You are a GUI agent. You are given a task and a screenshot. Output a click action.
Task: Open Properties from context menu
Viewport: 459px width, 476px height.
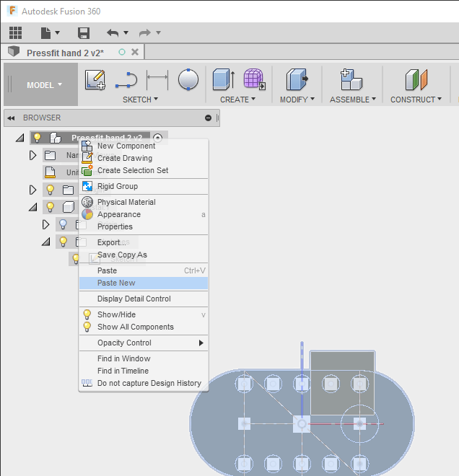tap(144, 226)
